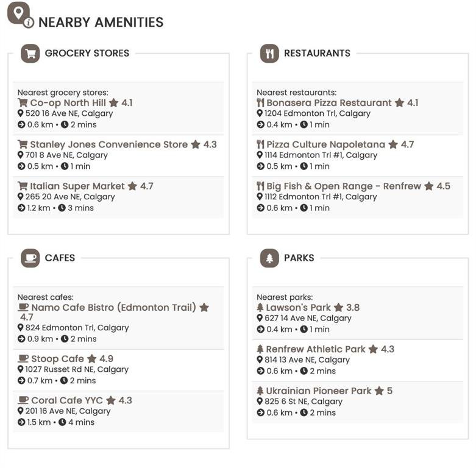Click the 1027 Russet Rd NE address
Screen dimensions: 476x468
click(x=77, y=369)
